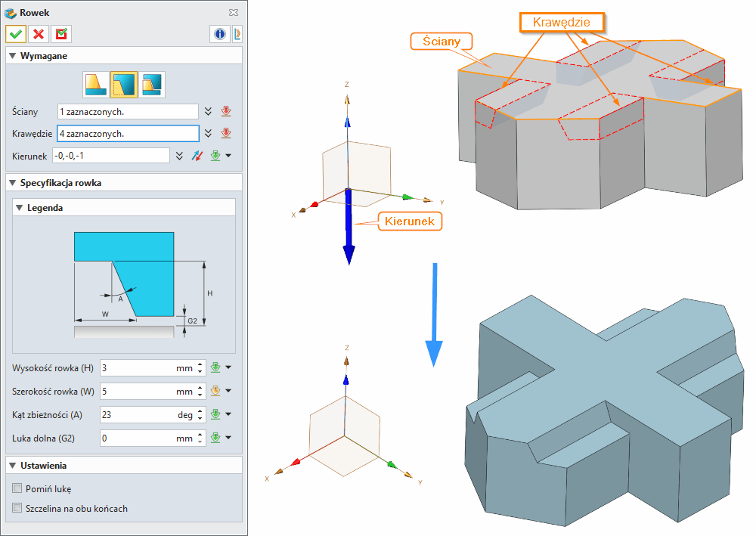
Task: Open dropdown next to Wysokość rowka field
Action: (x=228, y=367)
